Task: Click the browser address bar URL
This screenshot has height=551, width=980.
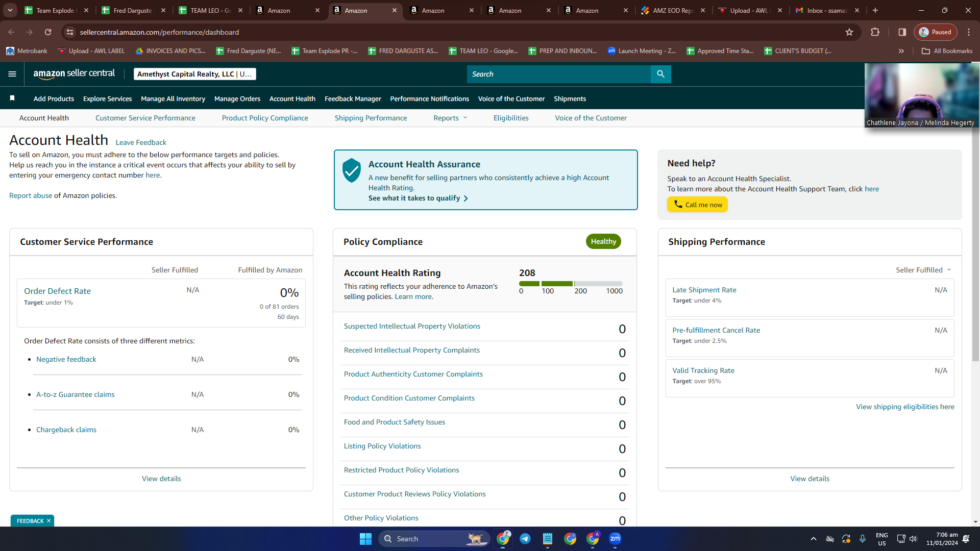Action: [159, 32]
